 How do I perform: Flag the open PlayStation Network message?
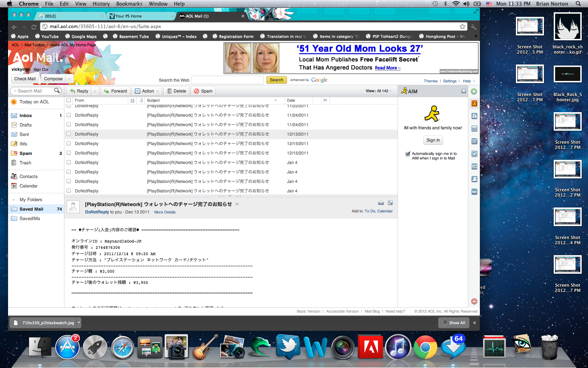[x=237, y=204]
